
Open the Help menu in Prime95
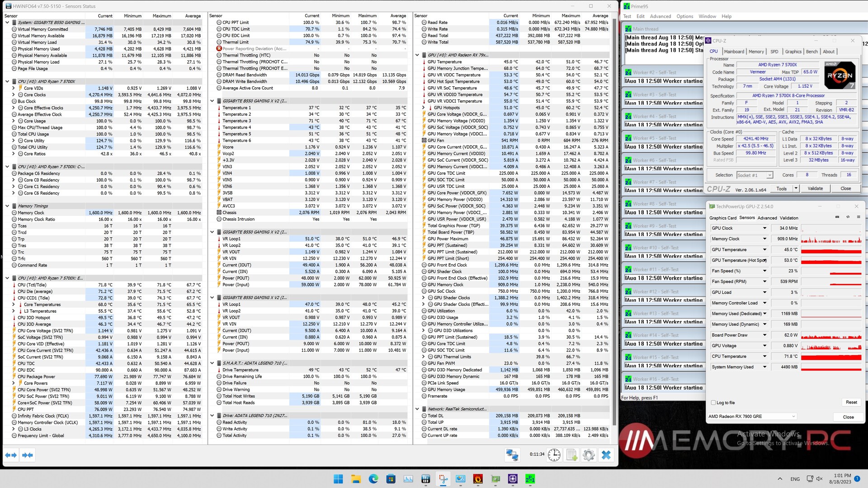pos(726,16)
